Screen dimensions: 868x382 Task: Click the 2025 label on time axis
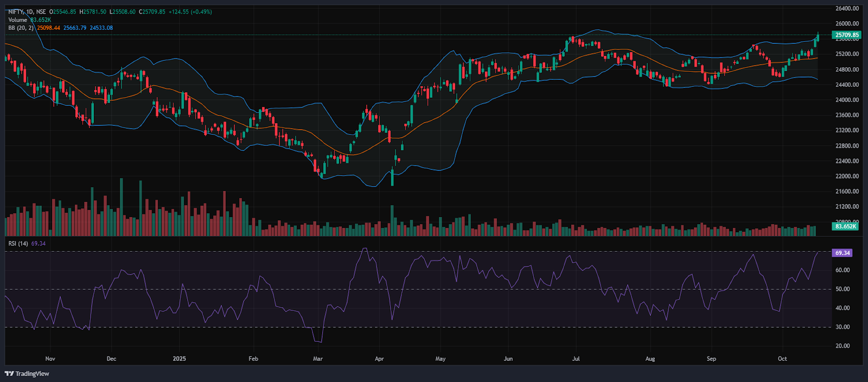[179, 359]
